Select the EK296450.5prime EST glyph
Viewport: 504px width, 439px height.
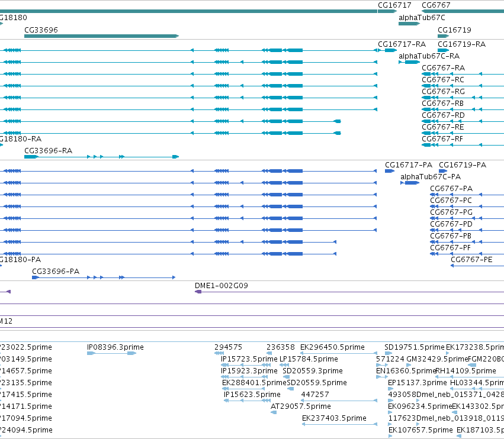tap(338, 353)
